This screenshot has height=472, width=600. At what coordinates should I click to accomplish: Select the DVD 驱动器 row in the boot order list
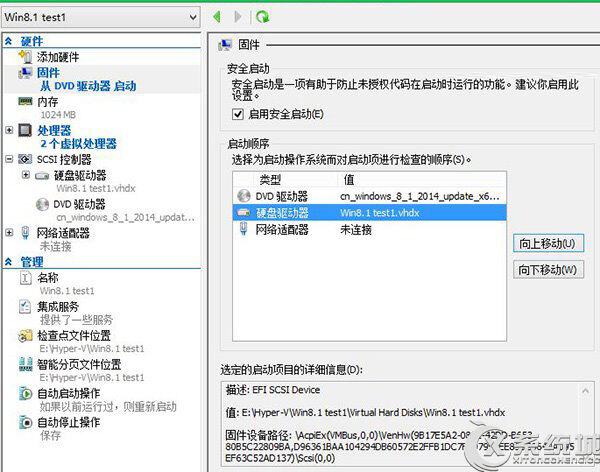coord(369,196)
